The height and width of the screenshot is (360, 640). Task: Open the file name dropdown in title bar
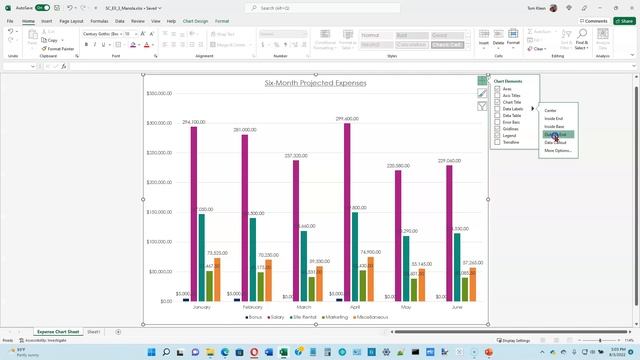pos(160,8)
